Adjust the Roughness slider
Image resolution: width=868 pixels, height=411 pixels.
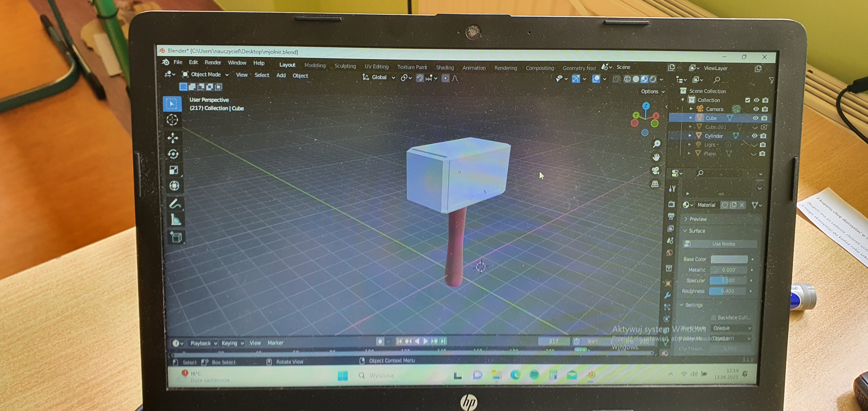[x=728, y=291]
